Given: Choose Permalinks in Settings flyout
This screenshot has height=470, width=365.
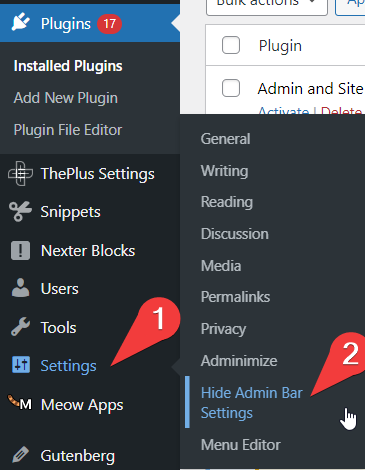Looking at the screenshot, I should coord(235,297).
